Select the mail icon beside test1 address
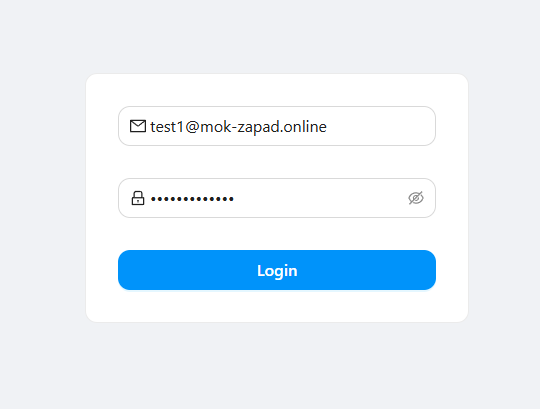Screen dimensions: 540x409 coord(138,126)
